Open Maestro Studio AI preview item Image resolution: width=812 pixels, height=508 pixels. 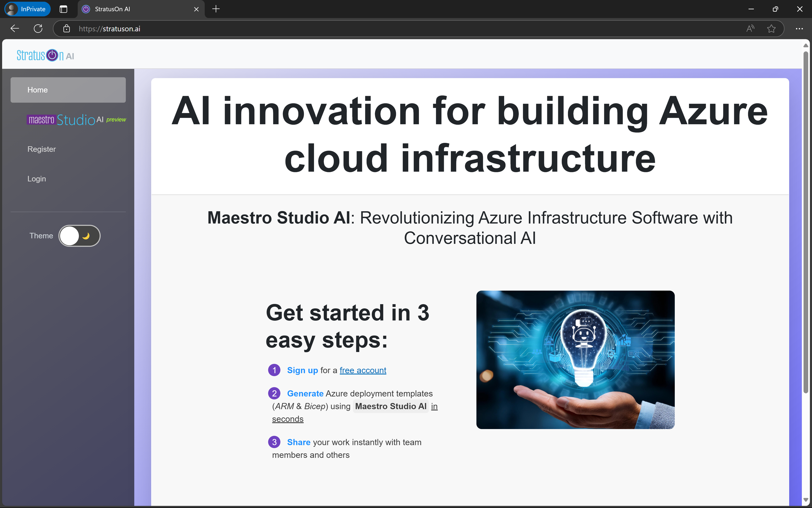76,120
